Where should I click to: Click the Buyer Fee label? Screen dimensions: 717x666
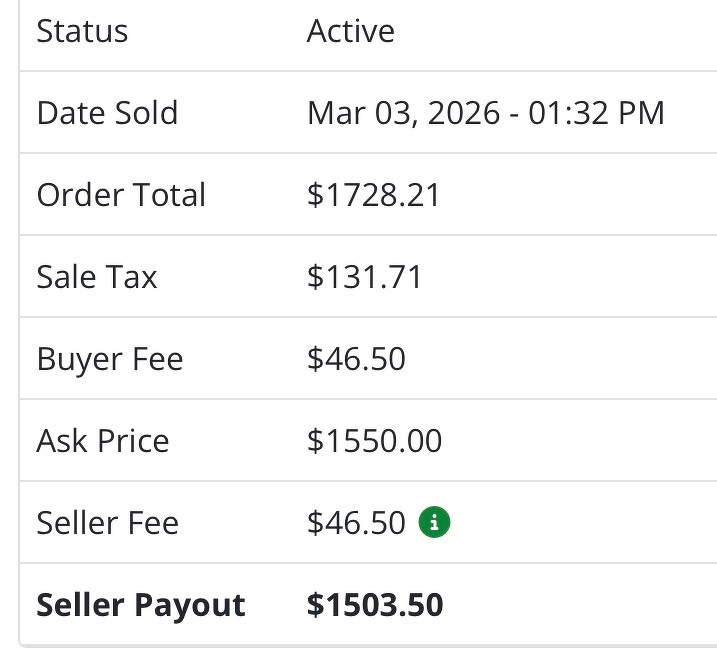pos(110,359)
